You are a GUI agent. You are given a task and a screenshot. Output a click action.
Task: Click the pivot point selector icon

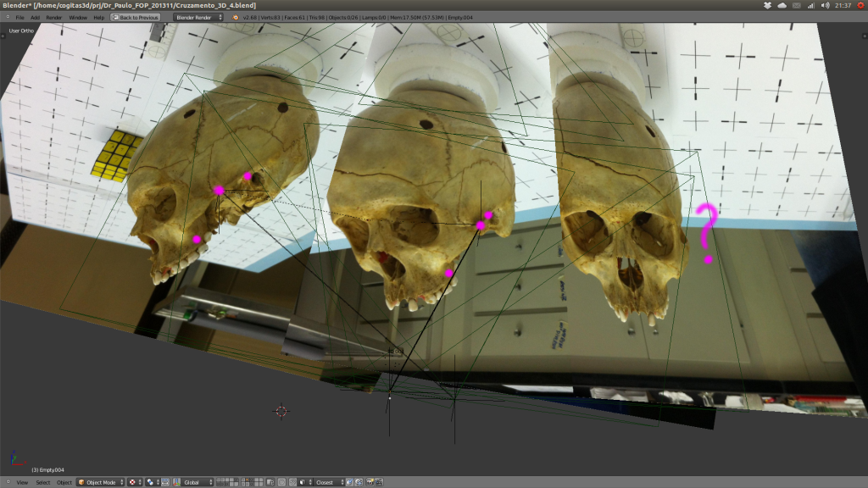152,482
